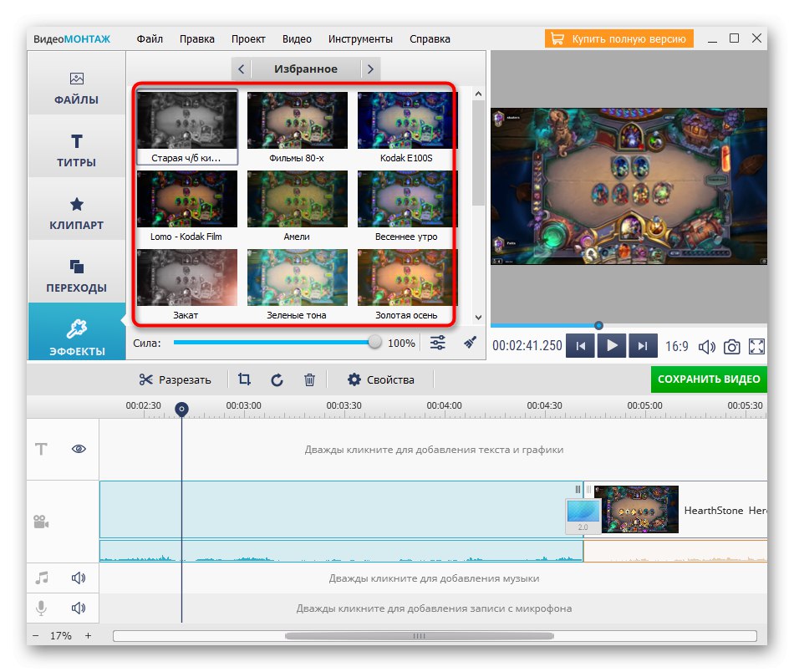The height and width of the screenshot is (672, 794).
Task: Click effects list scroll up arrow
Action: 479,94
